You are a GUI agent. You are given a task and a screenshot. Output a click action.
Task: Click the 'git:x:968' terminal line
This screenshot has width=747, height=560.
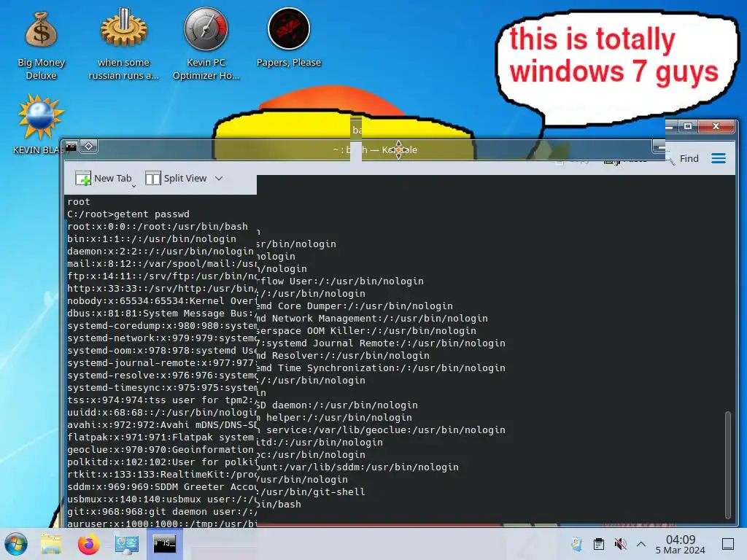click(161, 511)
